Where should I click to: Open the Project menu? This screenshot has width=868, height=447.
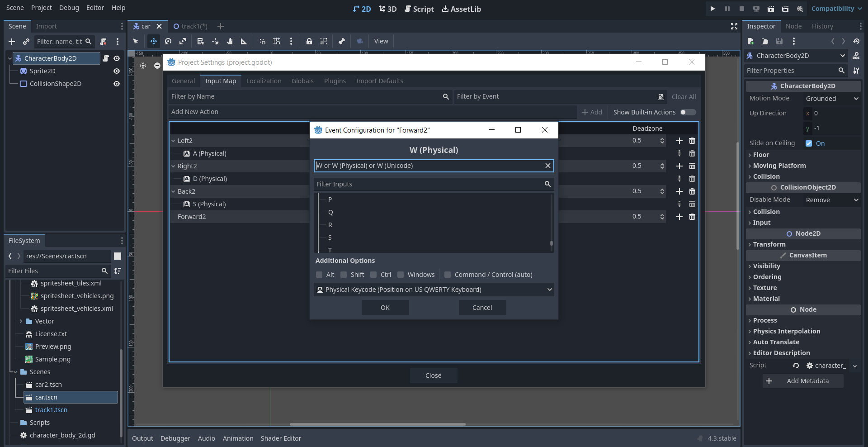42,8
